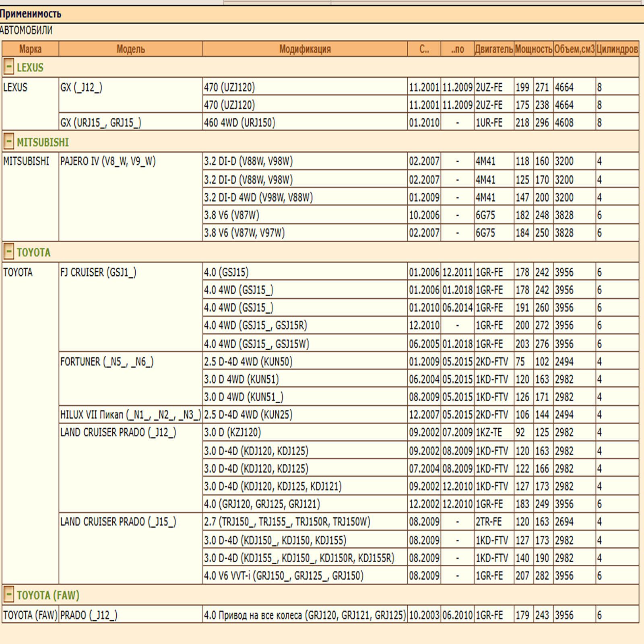
Task: Click the Модель column header
Action: pyautogui.click(x=131, y=49)
